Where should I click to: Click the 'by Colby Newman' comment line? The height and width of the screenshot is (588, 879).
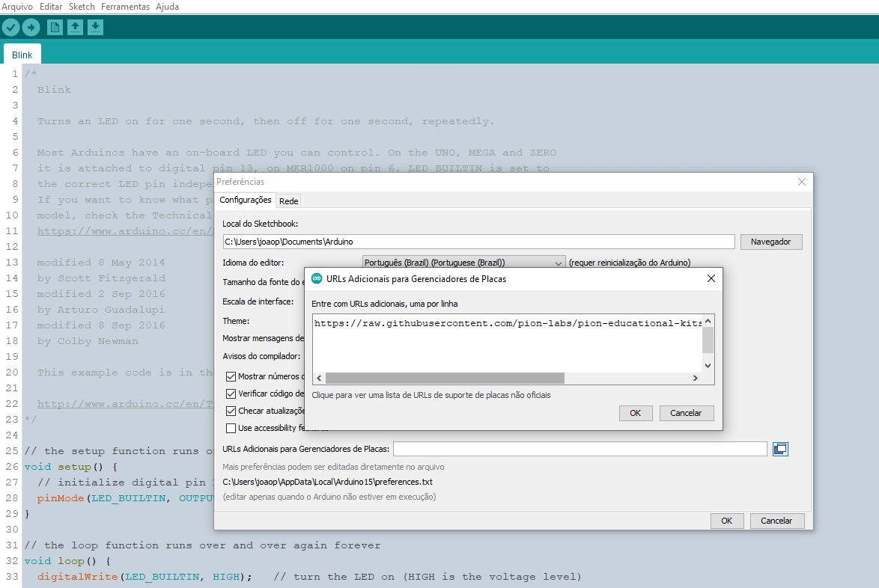pos(88,341)
